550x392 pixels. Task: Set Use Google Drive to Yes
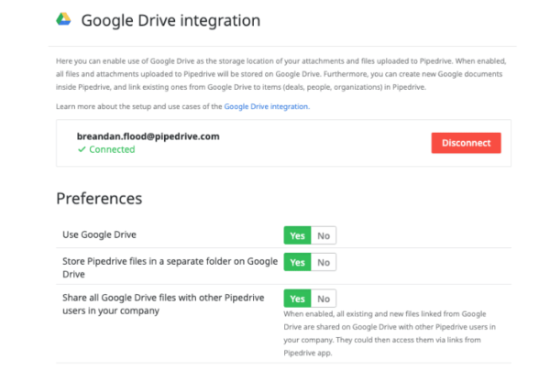[297, 235]
